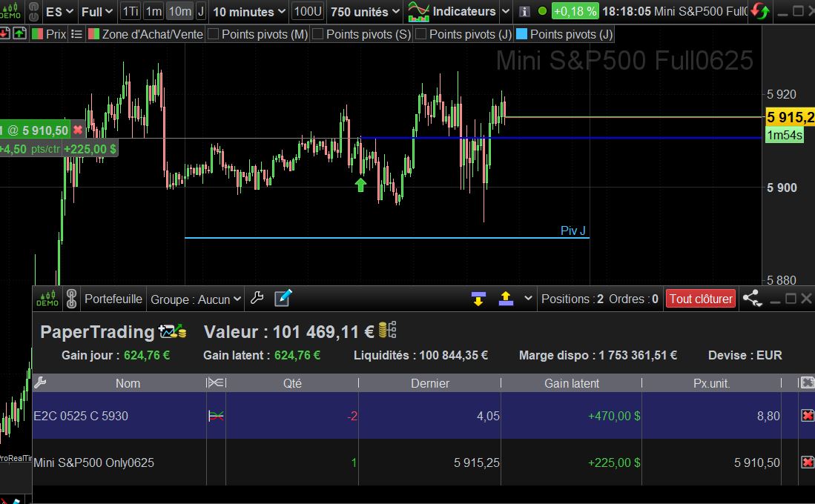Toggle Zone d'Achat/Vente color swatch
Image resolution: width=815 pixels, height=504 pixels.
click(93, 34)
